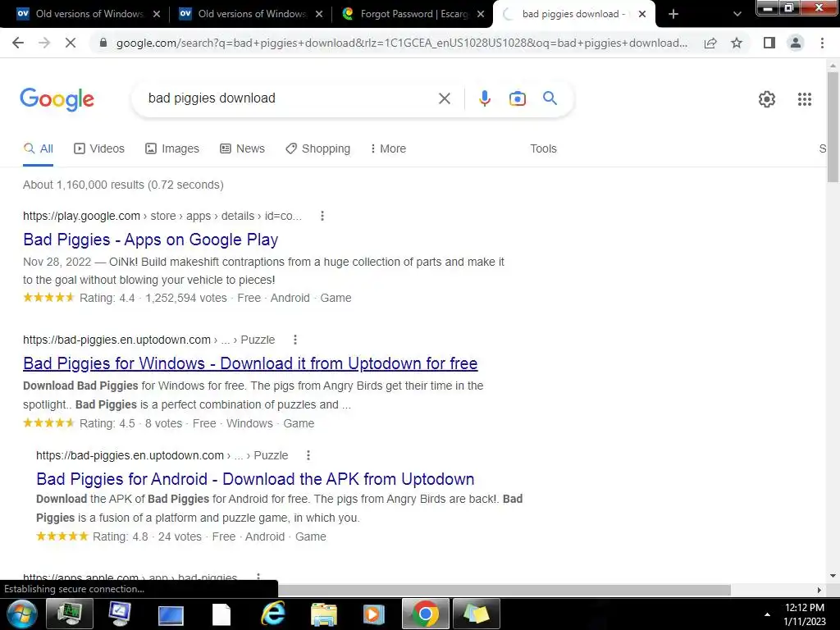
Task: Open the Tools search options
Action: point(543,149)
